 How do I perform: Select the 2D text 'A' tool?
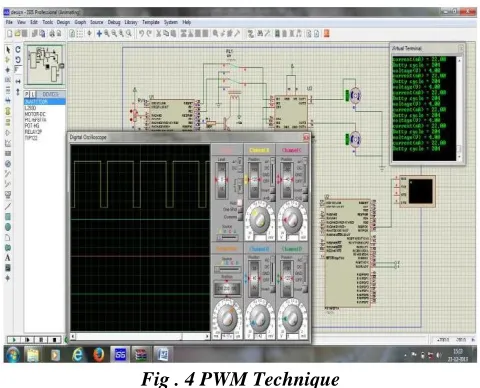8,258
